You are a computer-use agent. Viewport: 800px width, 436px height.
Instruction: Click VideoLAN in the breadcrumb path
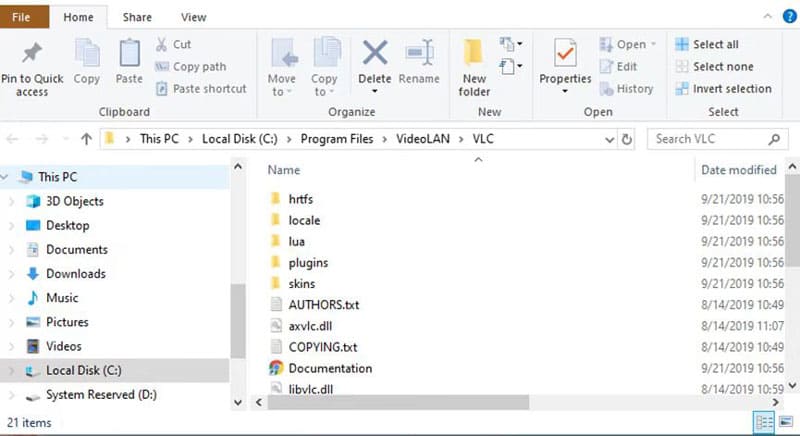pos(423,139)
